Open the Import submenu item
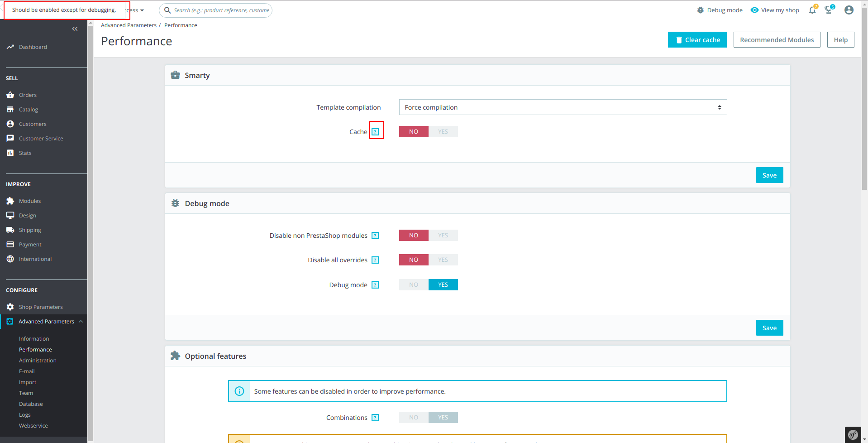The image size is (868, 443). pos(28,382)
